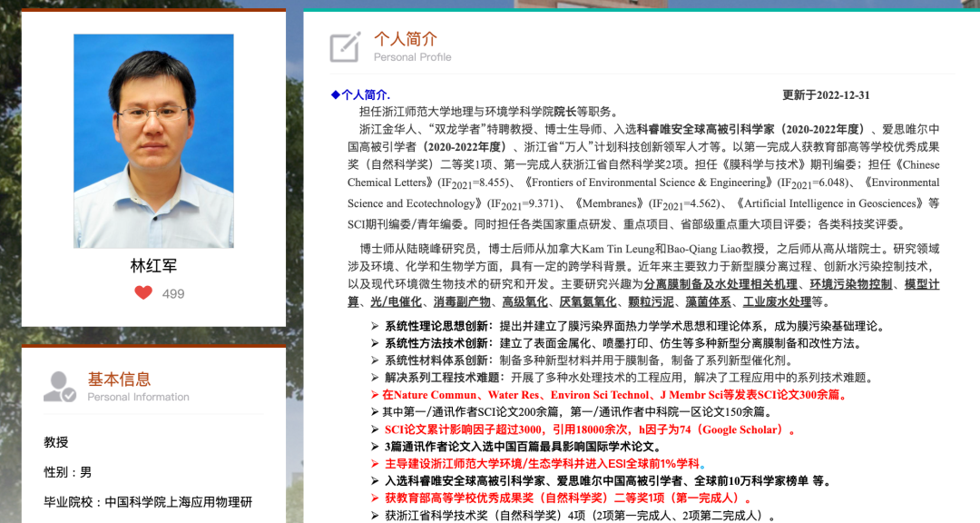Click arrow bullet beside 系统性理论思想创新
Viewport: 980px width, 523px height.
tap(375, 327)
